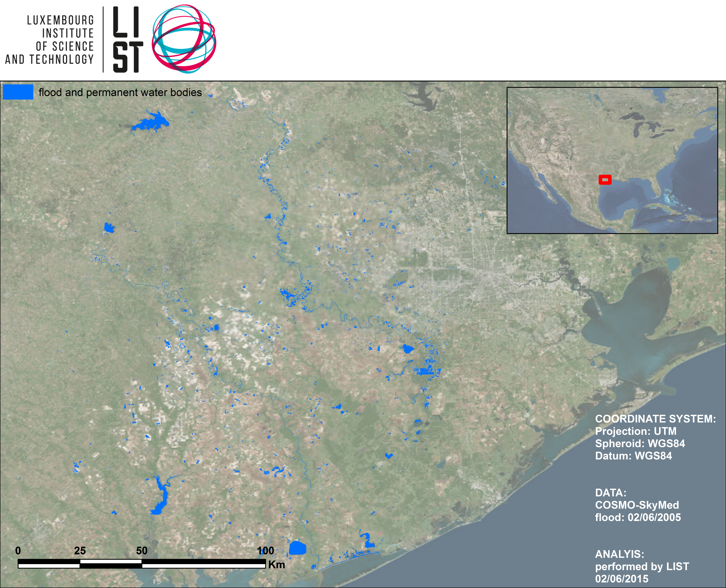Click the 'ANALYIS:' heading

620,554
